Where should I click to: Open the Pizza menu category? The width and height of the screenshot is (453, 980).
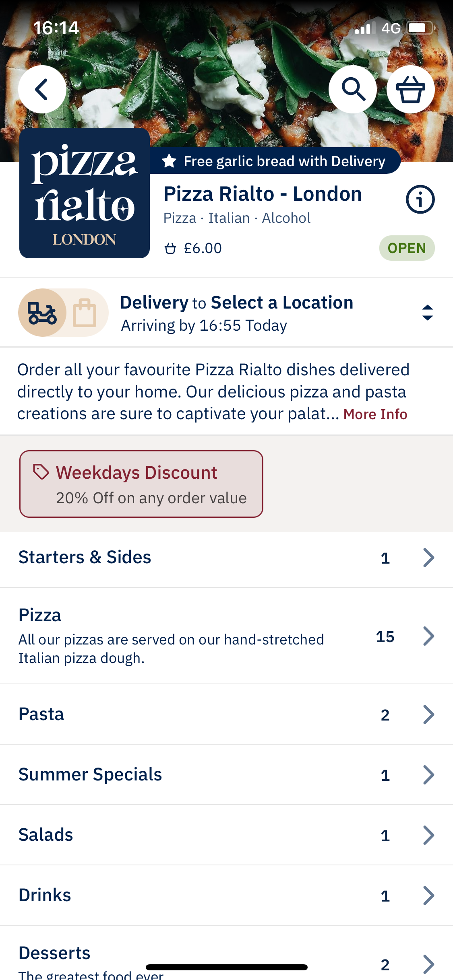pos(226,636)
